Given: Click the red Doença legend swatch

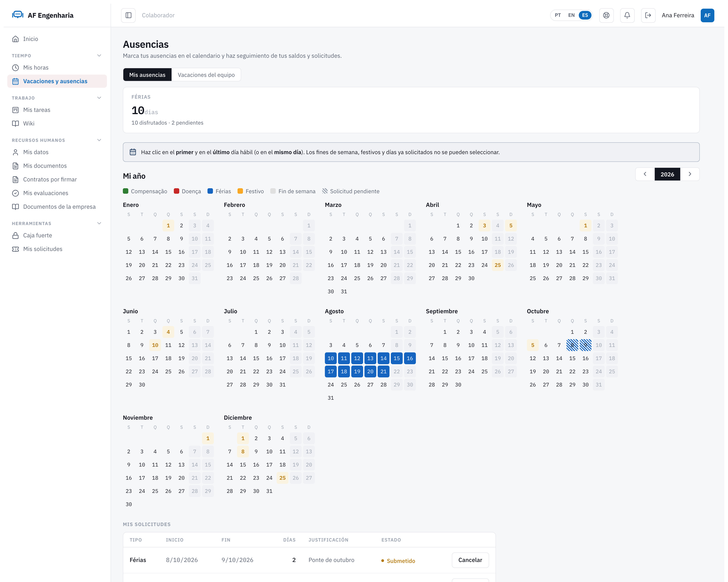Looking at the screenshot, I should [x=176, y=191].
